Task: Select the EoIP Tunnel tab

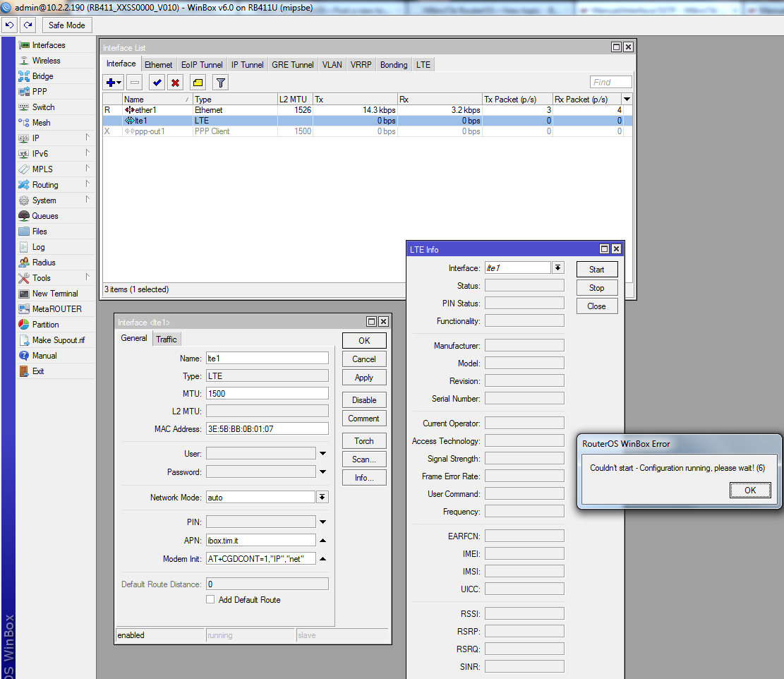Action: tap(202, 64)
